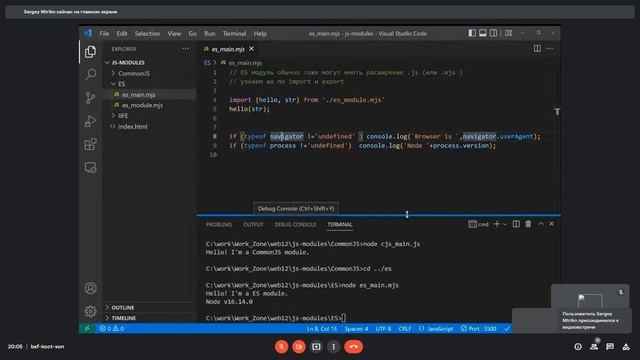Screen dimensions: 640x360
Task: Open meeting details info icon
Action: click(578, 347)
